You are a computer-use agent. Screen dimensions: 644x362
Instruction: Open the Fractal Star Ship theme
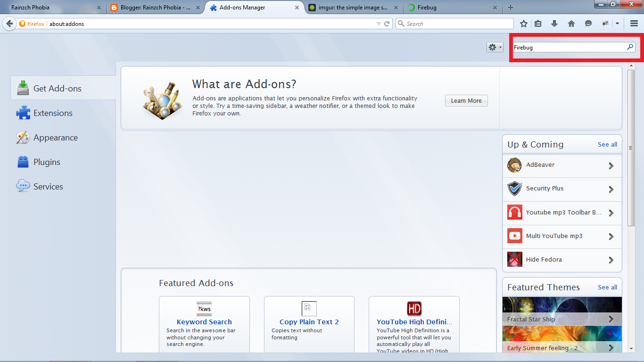[x=562, y=311]
